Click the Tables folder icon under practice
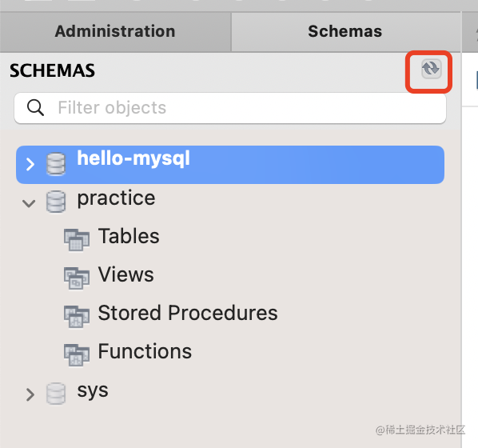This screenshot has width=478, height=448. click(77, 240)
